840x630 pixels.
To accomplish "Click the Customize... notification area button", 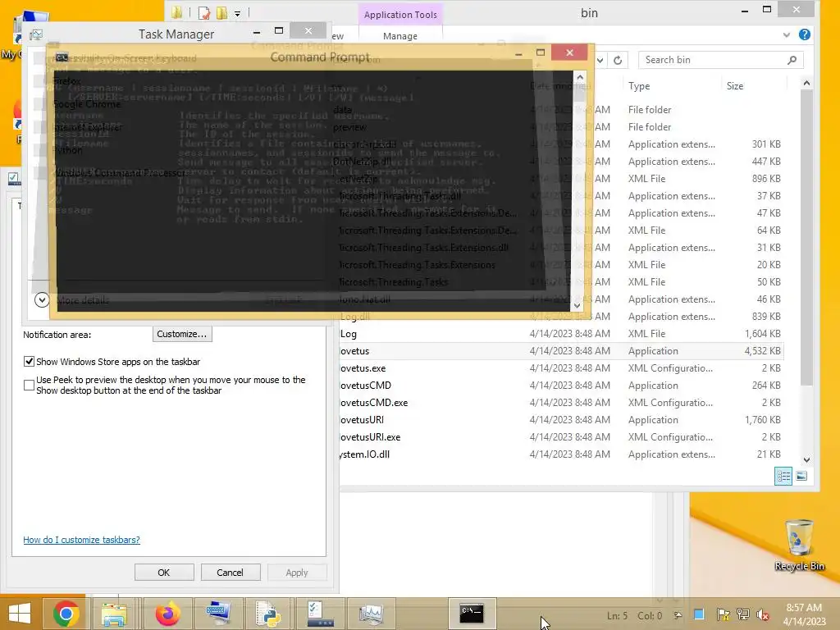I will pos(182,334).
